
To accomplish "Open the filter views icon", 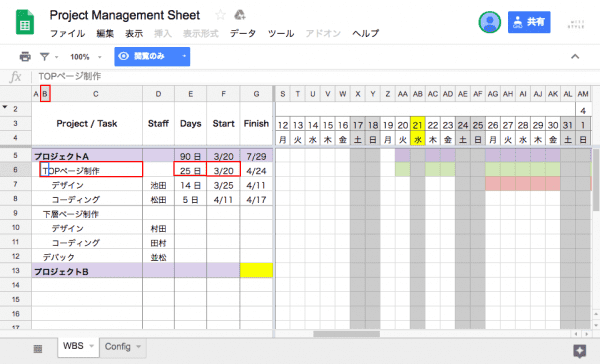I will click(x=45, y=57).
